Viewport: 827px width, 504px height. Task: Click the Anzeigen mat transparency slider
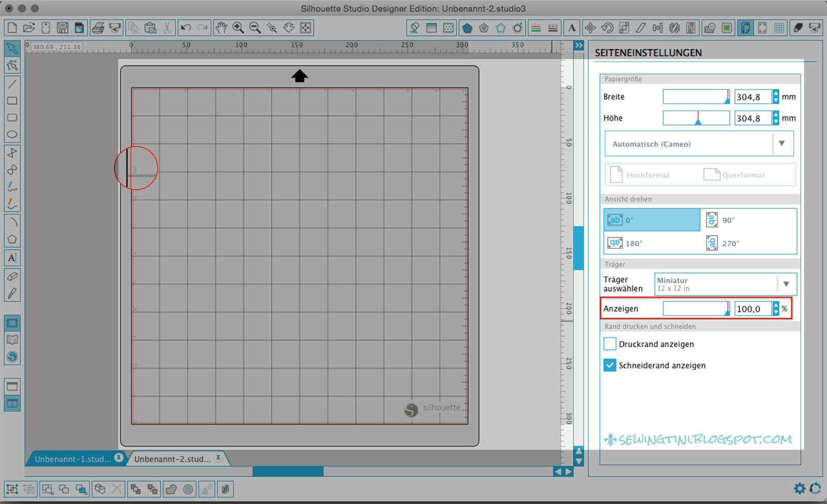tap(696, 309)
